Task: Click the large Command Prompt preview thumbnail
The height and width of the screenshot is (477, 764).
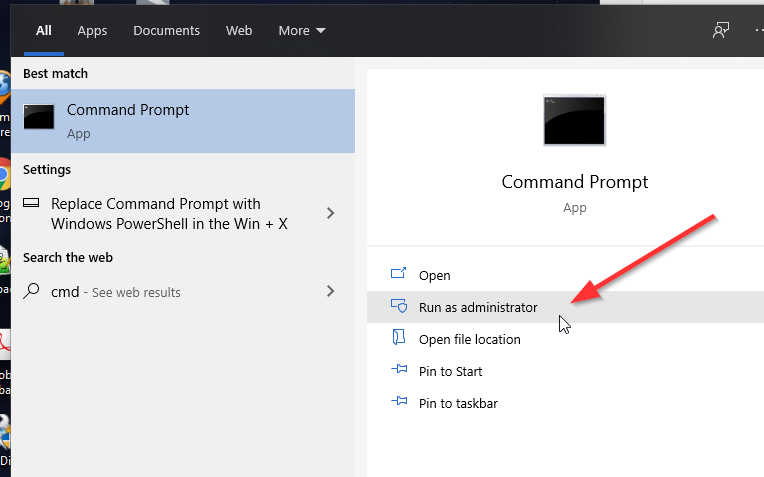Action: click(x=574, y=120)
